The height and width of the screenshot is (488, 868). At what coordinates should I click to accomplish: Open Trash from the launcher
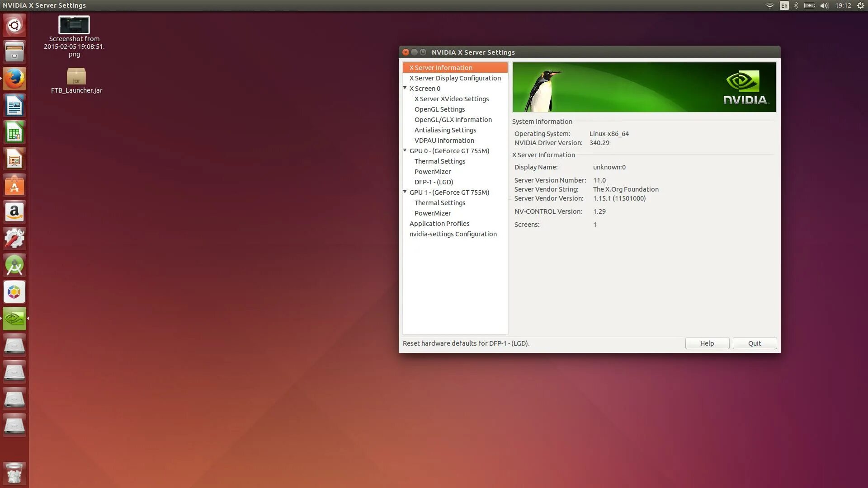14,473
